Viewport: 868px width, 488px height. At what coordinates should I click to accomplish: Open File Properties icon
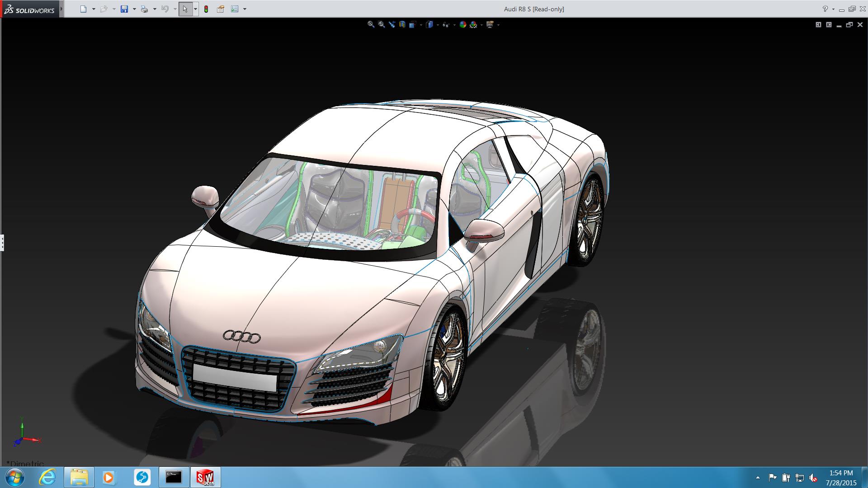coord(221,9)
